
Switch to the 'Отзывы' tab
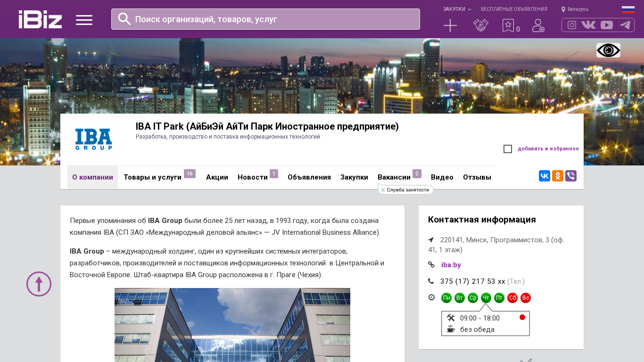point(477,177)
